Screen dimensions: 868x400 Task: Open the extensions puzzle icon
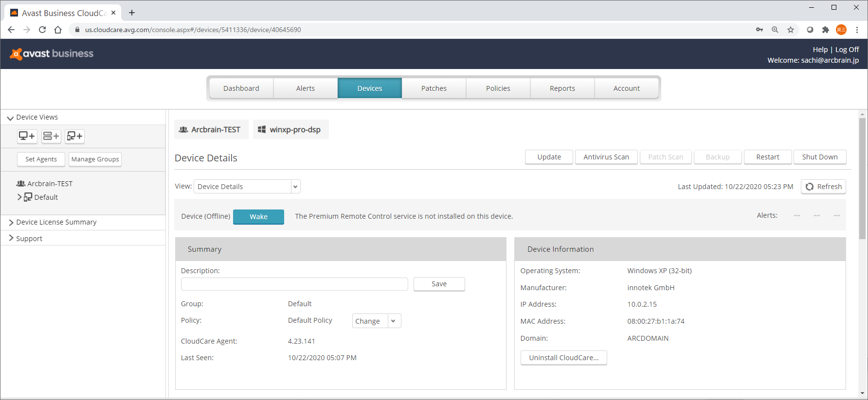click(x=826, y=30)
